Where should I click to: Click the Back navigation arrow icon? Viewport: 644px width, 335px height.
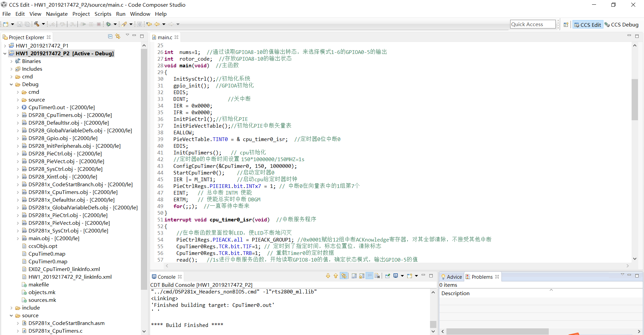coord(157,24)
